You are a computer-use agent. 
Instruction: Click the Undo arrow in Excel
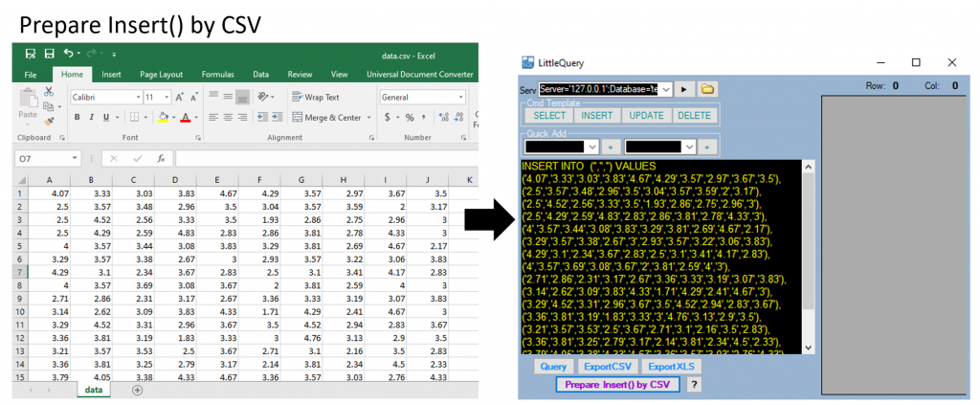(68, 55)
